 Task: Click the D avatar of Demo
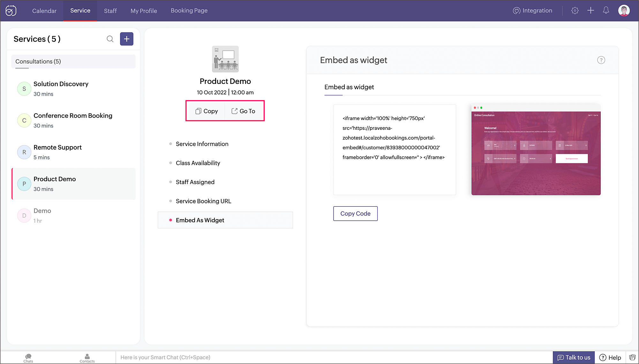(24, 215)
